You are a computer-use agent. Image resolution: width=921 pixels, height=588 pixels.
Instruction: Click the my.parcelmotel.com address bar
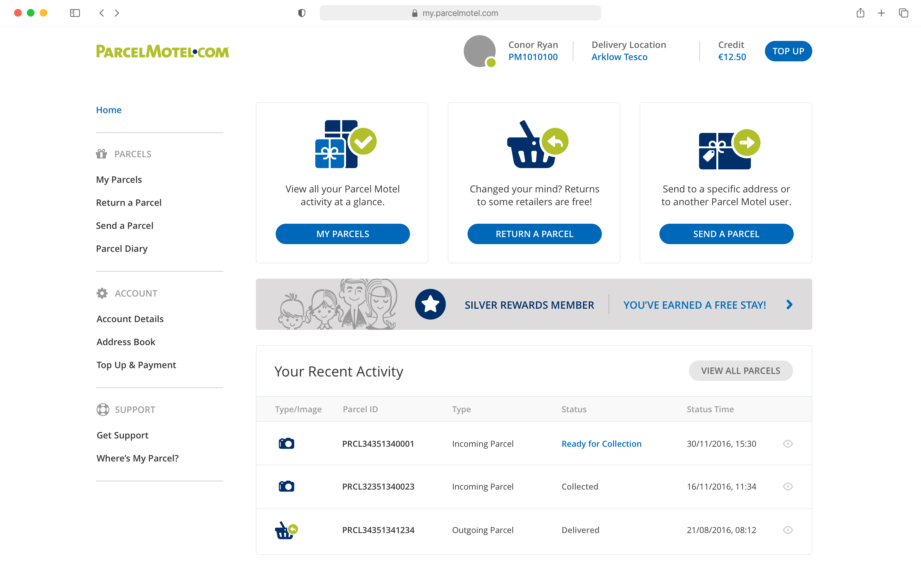pos(460,13)
